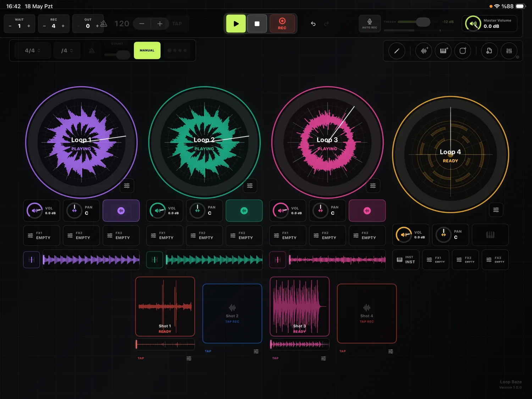Stop playback with the square stop button

click(257, 24)
